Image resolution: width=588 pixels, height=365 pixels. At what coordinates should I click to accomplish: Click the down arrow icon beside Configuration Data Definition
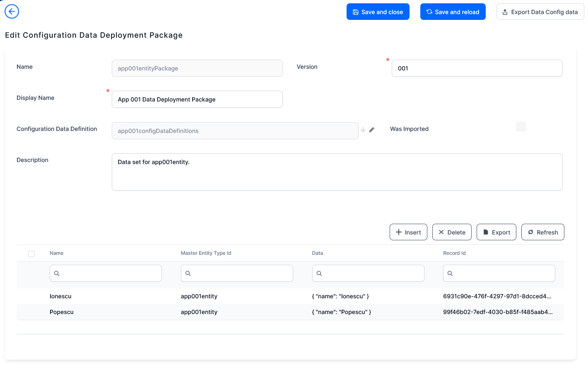[363, 130]
